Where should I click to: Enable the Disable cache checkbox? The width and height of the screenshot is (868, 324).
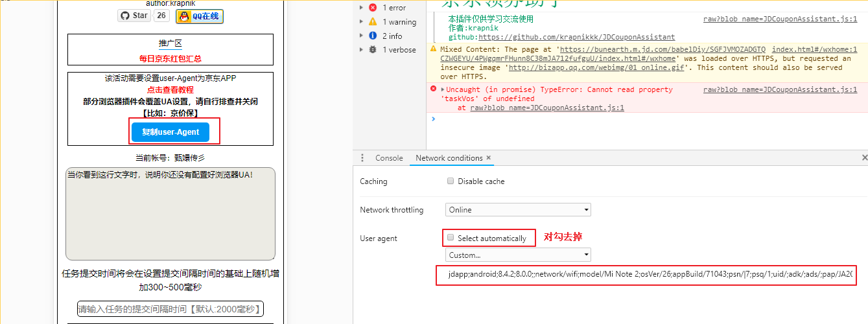point(451,181)
